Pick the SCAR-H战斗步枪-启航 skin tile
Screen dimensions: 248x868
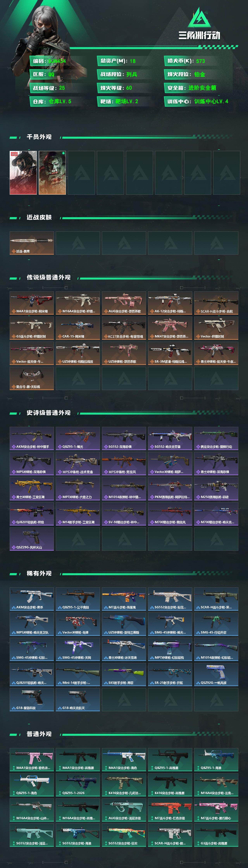pyautogui.click(x=216, y=303)
